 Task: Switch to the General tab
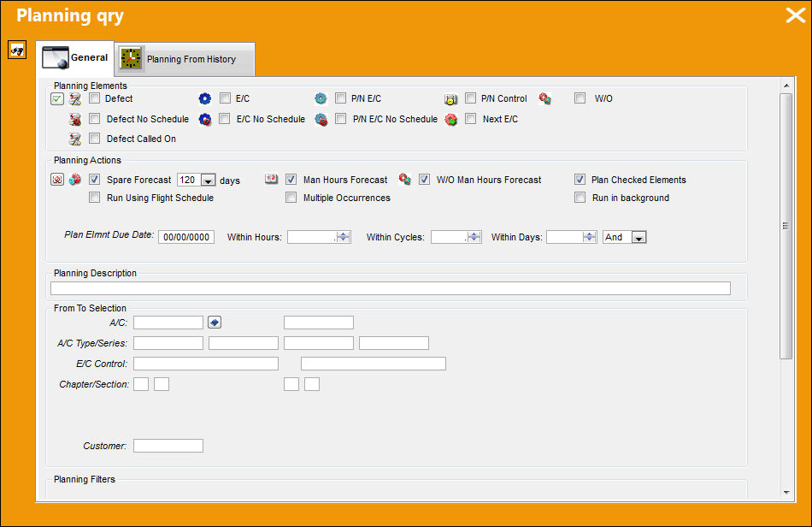(x=75, y=58)
